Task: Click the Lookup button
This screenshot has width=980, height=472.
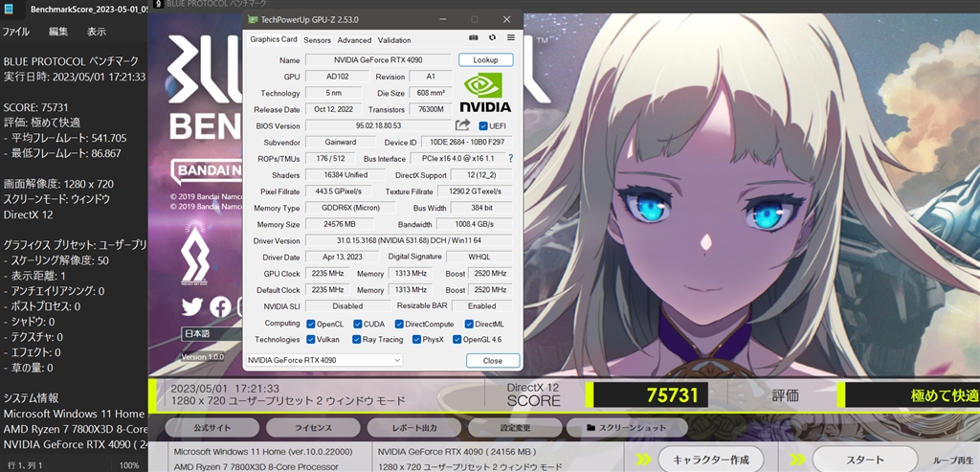Action: [x=485, y=60]
